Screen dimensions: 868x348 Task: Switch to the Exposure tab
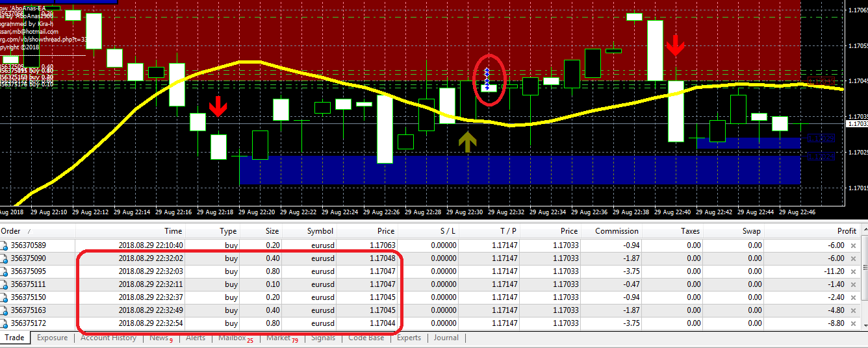point(52,338)
